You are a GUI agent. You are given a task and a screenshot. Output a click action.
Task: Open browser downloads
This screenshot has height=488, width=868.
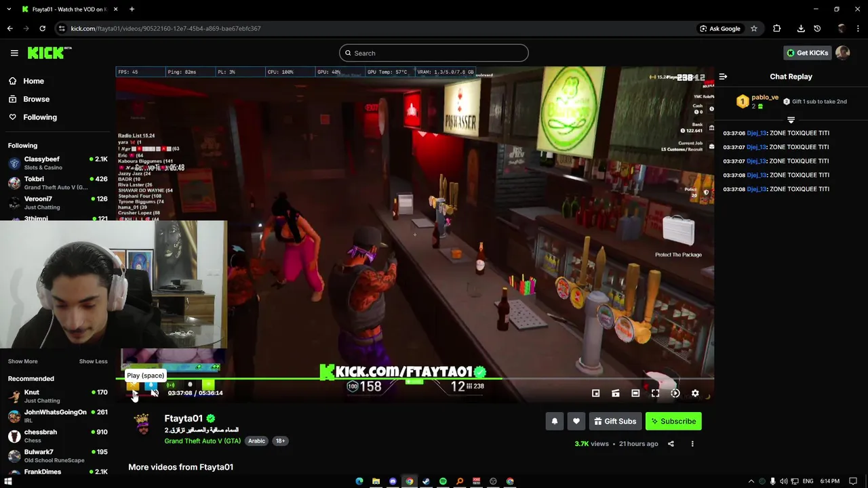(x=801, y=28)
